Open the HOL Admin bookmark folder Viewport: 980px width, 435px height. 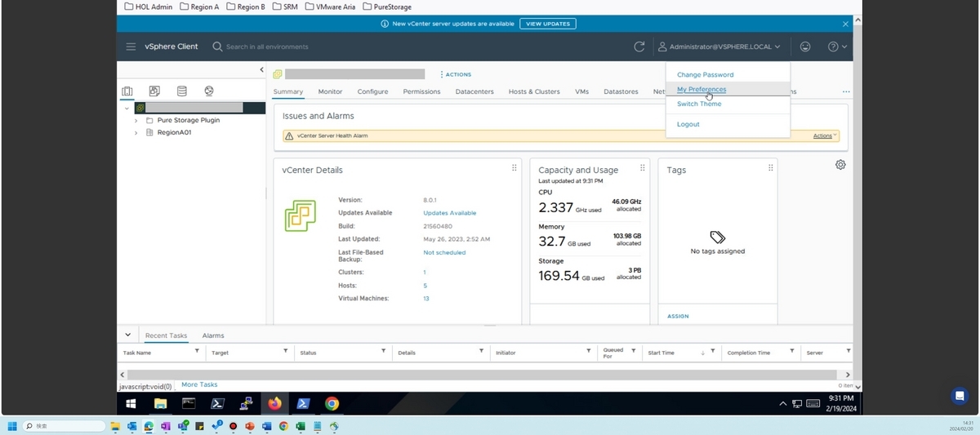click(x=149, y=7)
